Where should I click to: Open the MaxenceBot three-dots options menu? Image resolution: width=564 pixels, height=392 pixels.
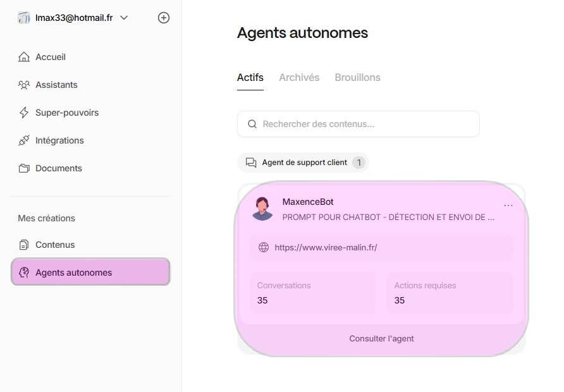click(508, 205)
